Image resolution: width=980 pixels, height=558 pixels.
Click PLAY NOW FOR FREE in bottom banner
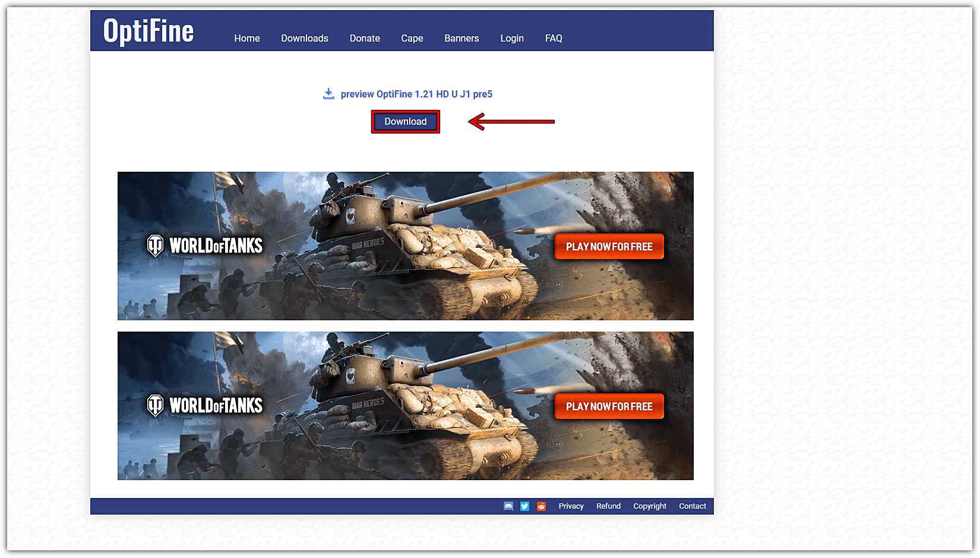[x=609, y=406]
